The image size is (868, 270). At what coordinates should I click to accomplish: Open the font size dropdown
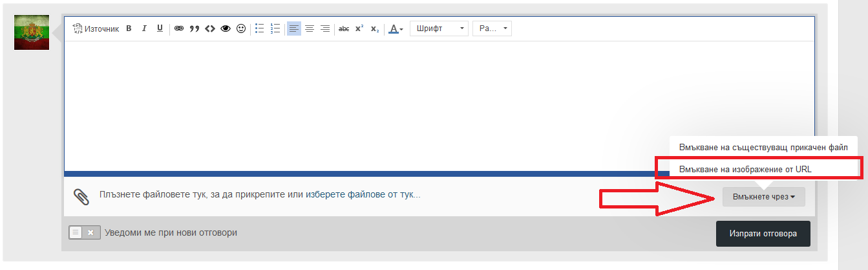492,28
